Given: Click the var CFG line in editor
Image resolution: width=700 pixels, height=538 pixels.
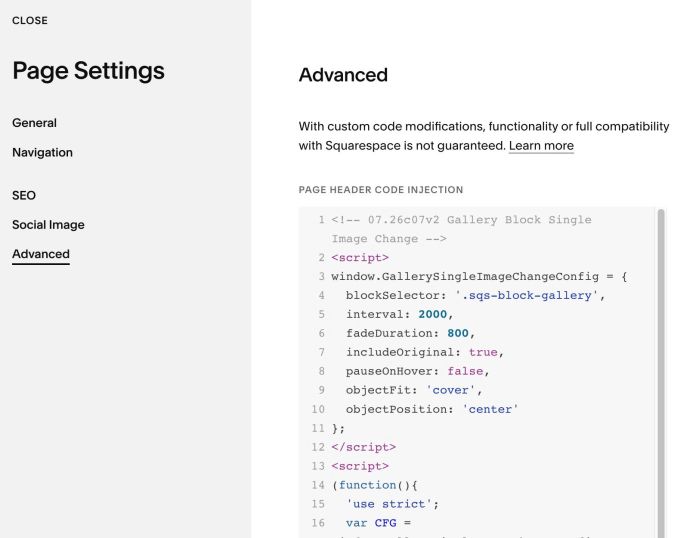Looking at the screenshot, I should click(x=378, y=523).
